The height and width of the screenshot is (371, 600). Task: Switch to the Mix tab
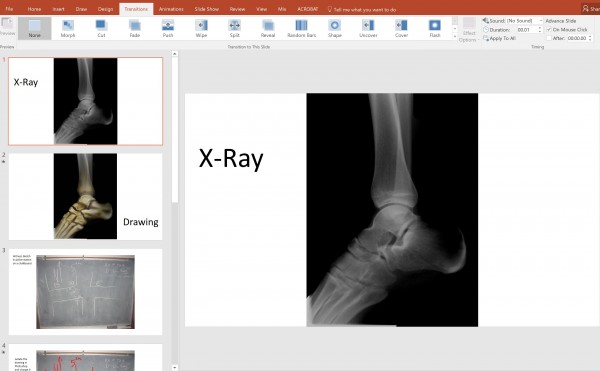(282, 9)
